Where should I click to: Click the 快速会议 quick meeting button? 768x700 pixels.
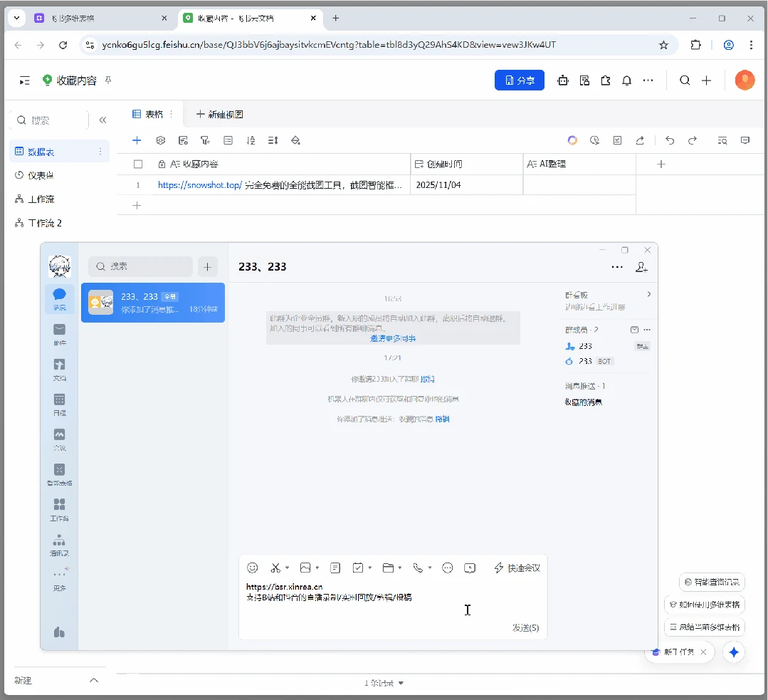click(x=517, y=568)
